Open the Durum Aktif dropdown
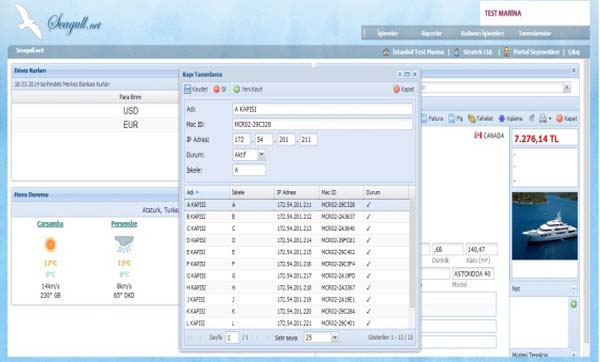The height and width of the screenshot is (362, 600). click(x=261, y=155)
